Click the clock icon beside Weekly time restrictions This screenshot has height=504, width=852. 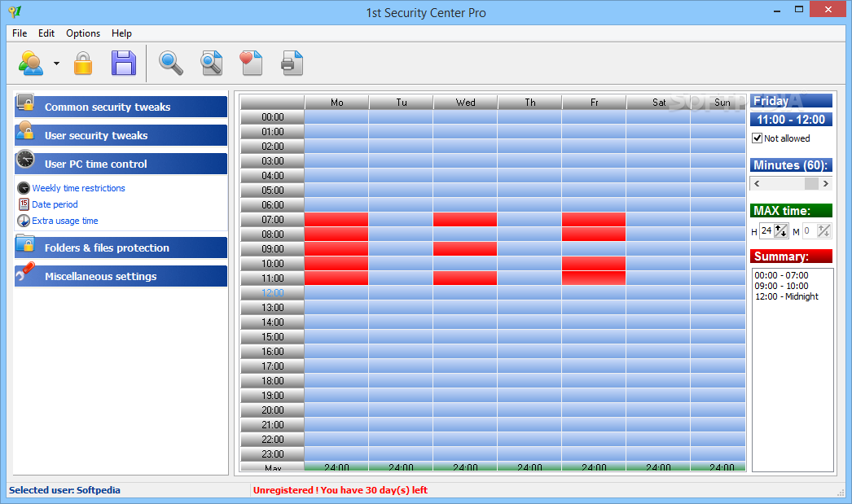[x=24, y=188]
